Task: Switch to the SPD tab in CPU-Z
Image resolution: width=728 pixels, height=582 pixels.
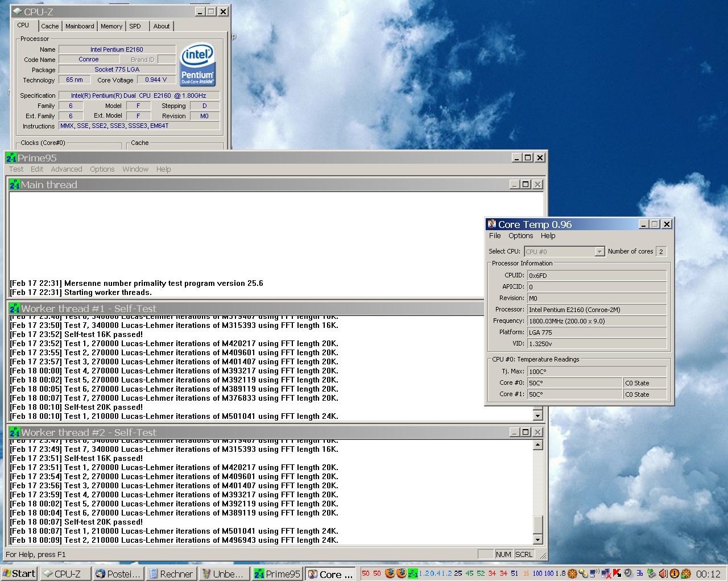Action: pyautogui.click(x=135, y=26)
